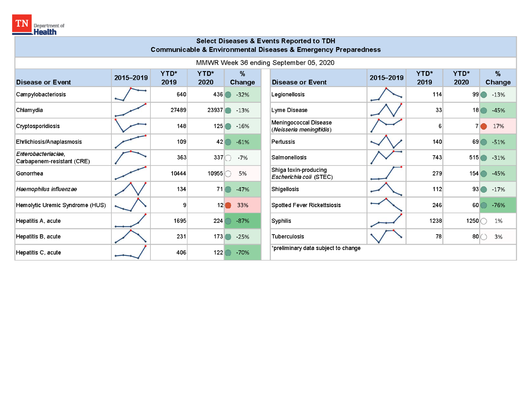Click the green status dot for Hepatitis C, acute
532x411 pixels.
pos(228,253)
